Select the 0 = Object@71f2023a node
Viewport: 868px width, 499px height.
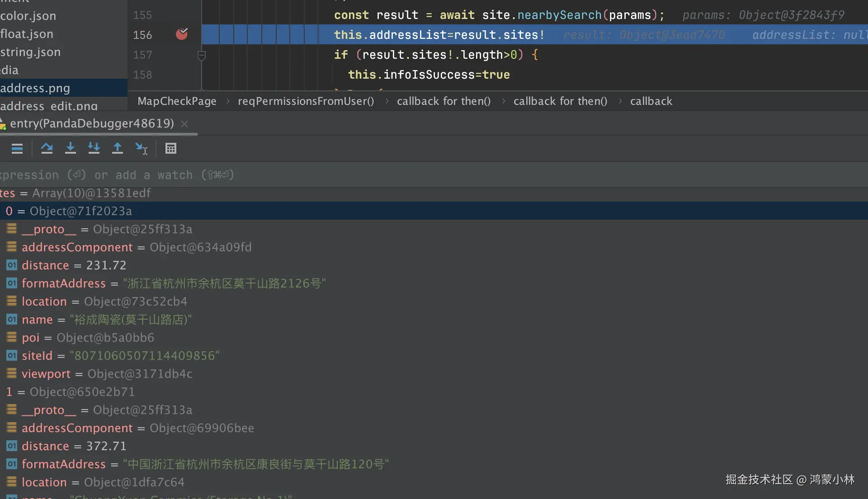69,211
